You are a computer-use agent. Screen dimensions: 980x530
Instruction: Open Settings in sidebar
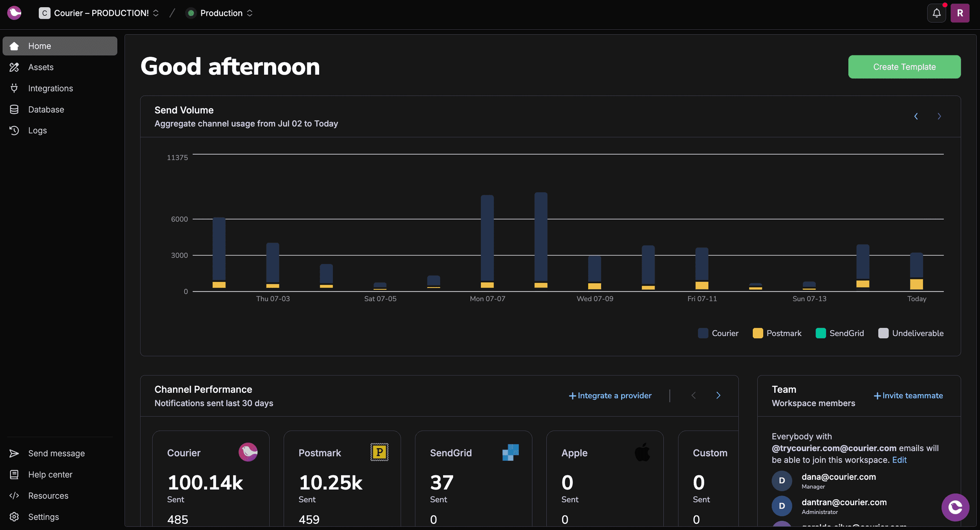[60, 517]
